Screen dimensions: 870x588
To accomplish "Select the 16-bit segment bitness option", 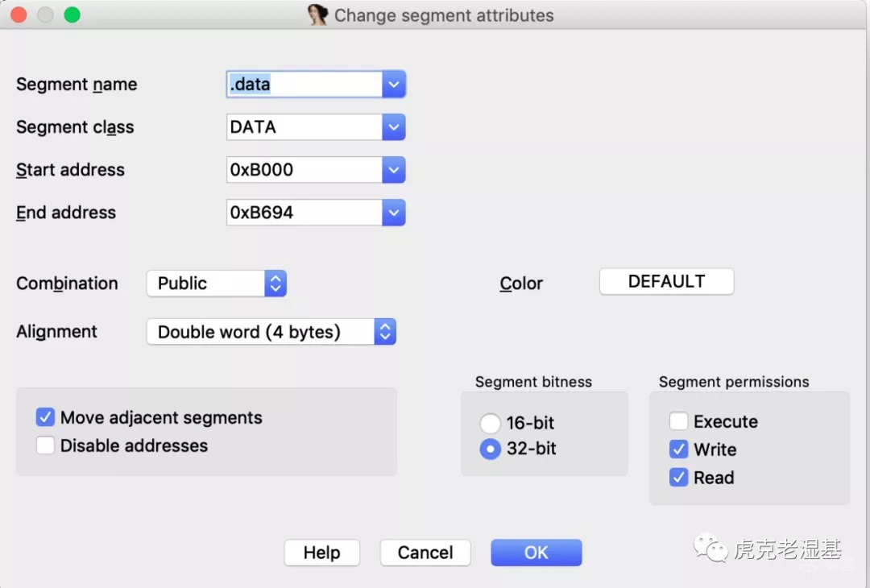I will tap(490, 423).
